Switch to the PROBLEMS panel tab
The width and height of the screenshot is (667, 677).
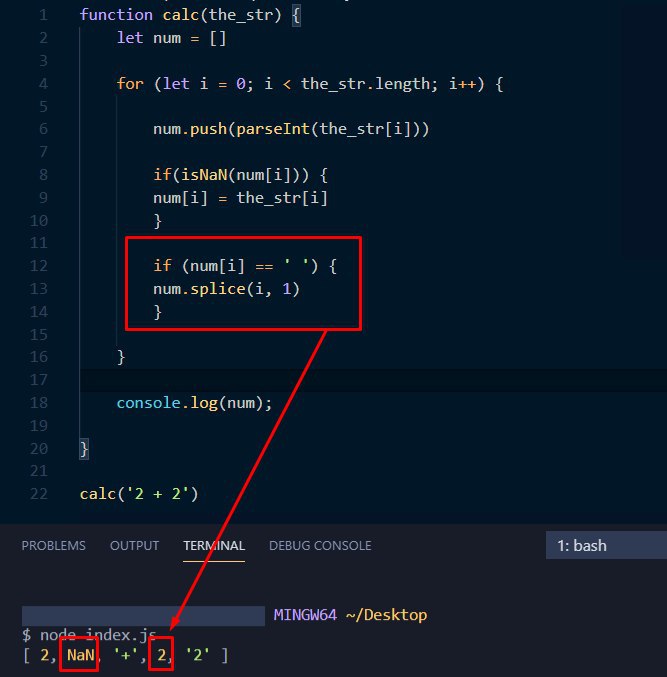click(x=54, y=545)
